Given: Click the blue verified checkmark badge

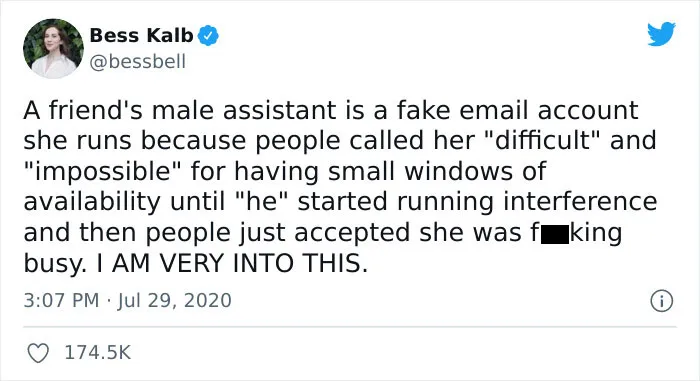Looking at the screenshot, I should point(208,36).
